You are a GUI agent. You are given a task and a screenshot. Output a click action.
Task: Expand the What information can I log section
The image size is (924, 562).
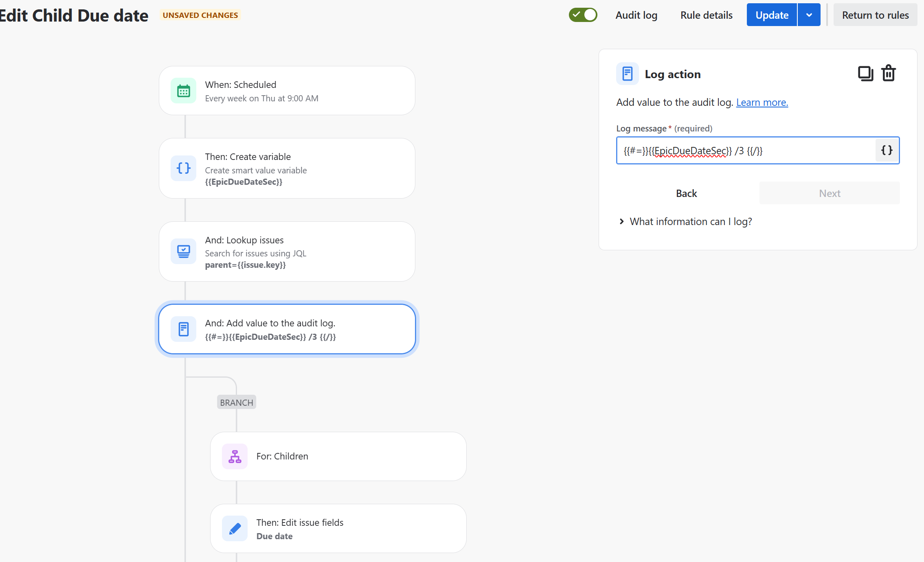(691, 221)
